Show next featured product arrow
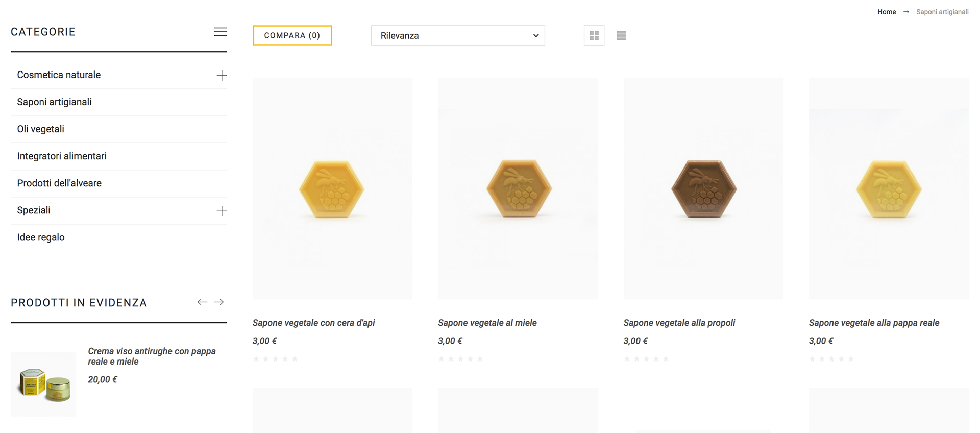 point(219,302)
